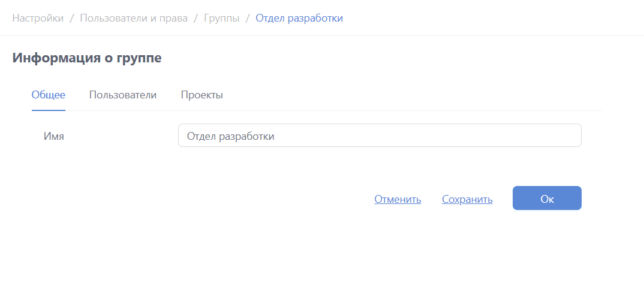This screenshot has height=306, width=644.
Task: Confirm with the blue Ок button
Action: [547, 198]
